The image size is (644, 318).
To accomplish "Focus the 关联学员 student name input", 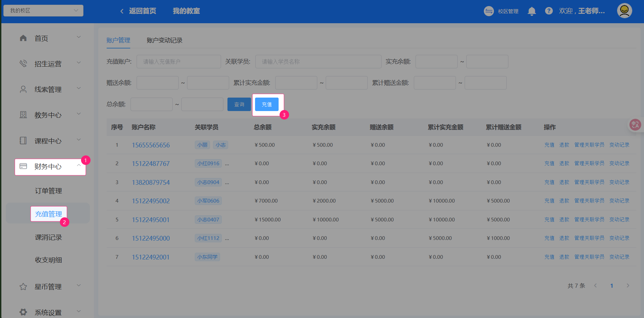I will (x=318, y=62).
